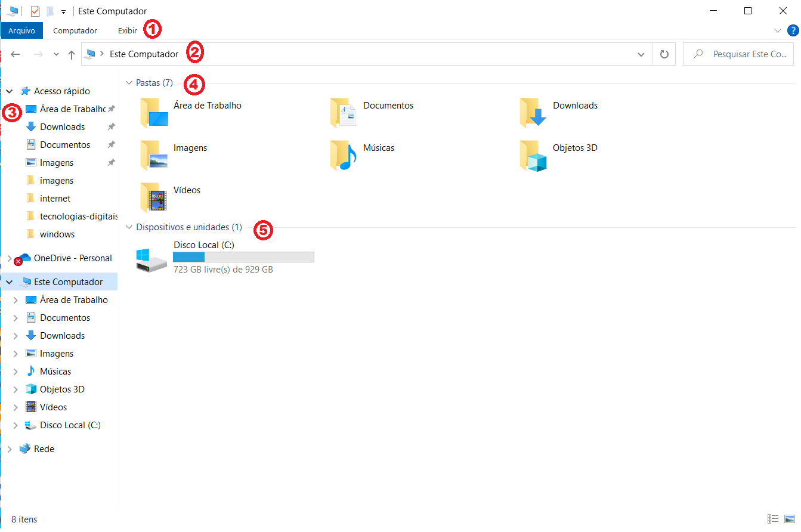Click the Pesquisar Este Computador search box
The image size is (801, 532).
738,54
